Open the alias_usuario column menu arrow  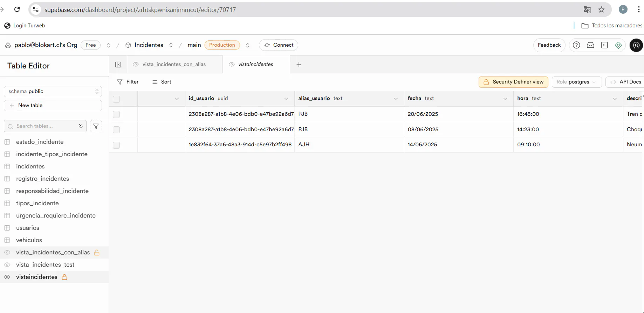tap(396, 99)
